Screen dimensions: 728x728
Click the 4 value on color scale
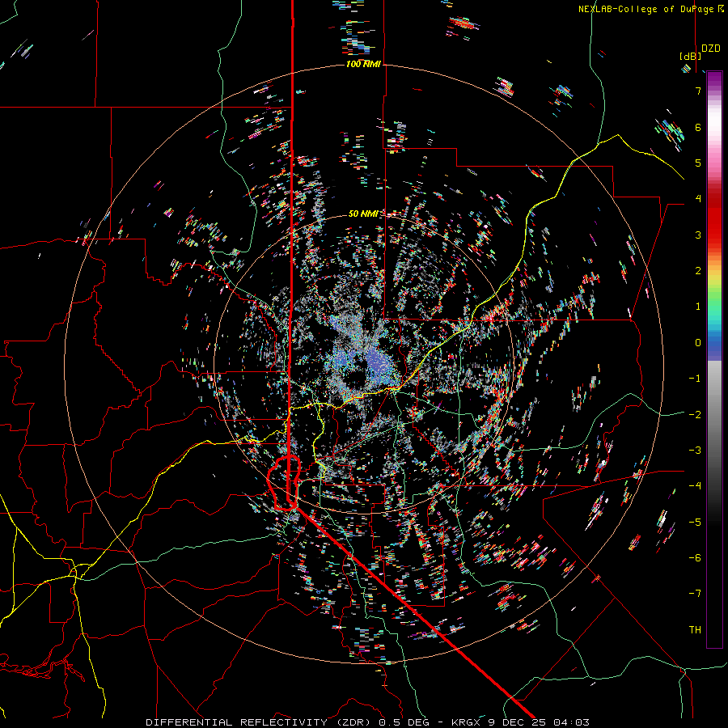(698, 199)
